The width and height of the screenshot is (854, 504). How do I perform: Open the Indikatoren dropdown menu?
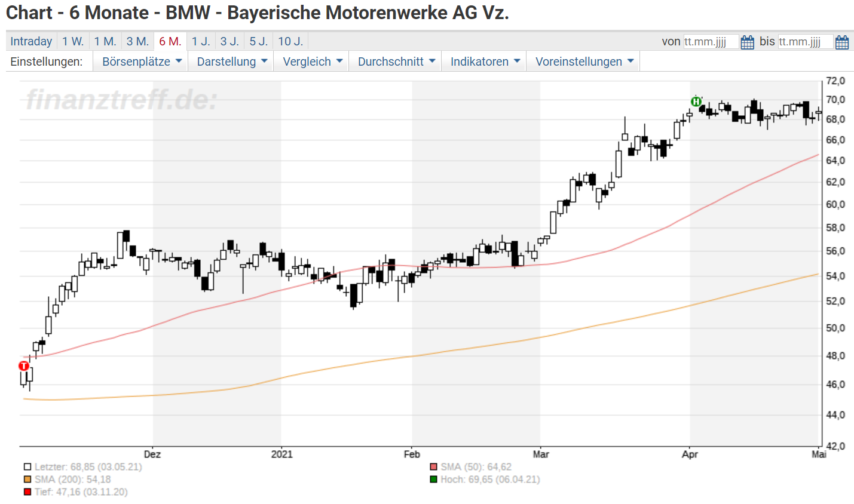[485, 62]
